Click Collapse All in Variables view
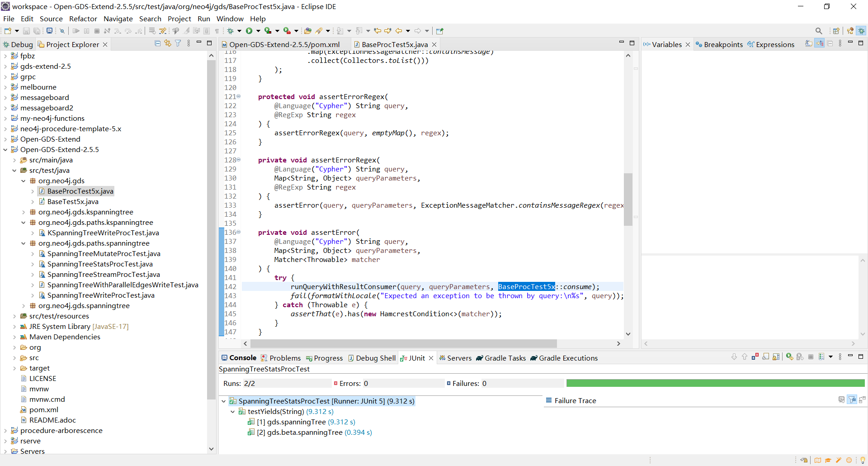 tap(830, 43)
